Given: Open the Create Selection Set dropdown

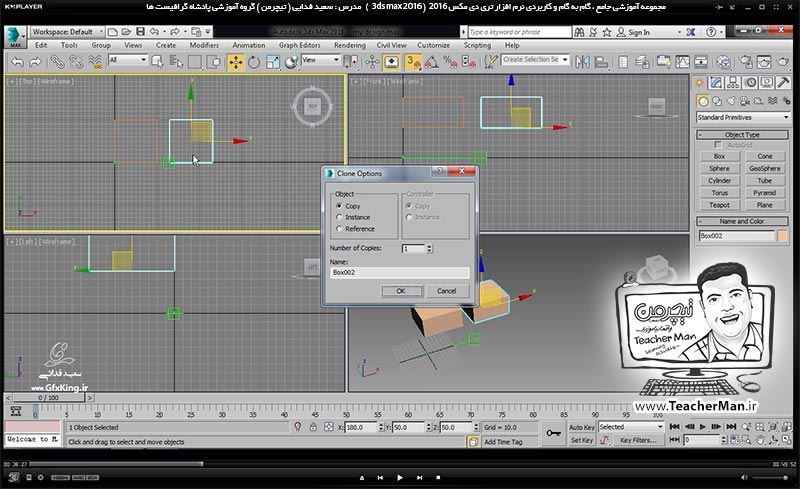Looking at the screenshot, I should 535,60.
